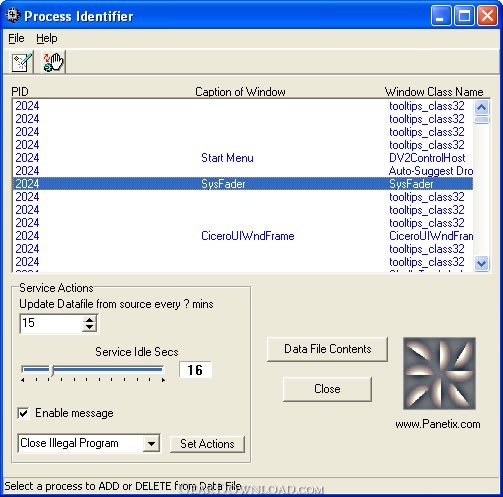Select the Start Menu process row
The height and width of the screenshot is (497, 503).
tap(243, 158)
